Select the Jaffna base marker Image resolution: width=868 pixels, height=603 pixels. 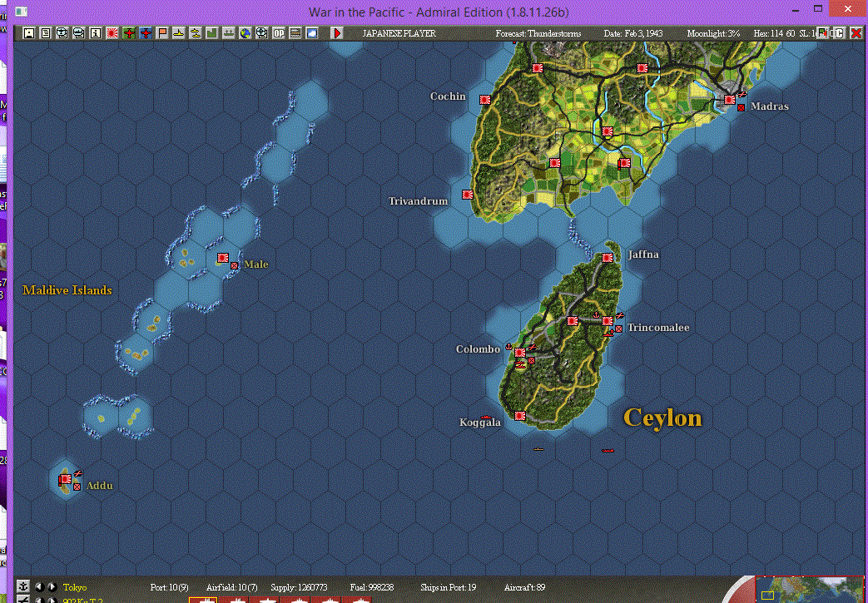point(608,257)
